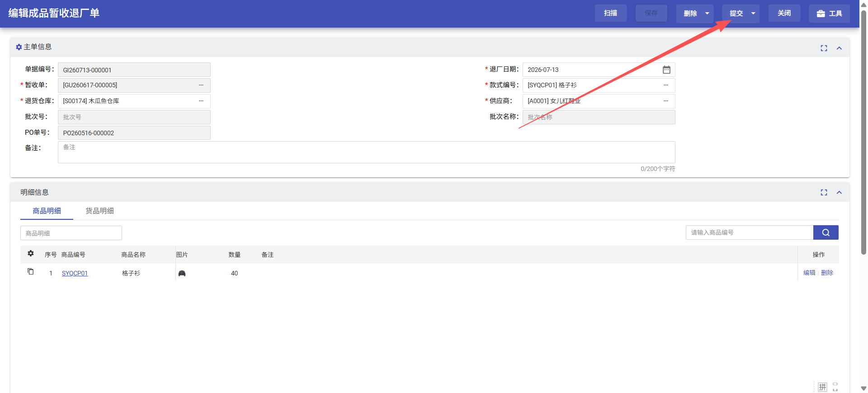The image size is (868, 393).
Task: Click the 删除 button in header
Action: click(690, 13)
